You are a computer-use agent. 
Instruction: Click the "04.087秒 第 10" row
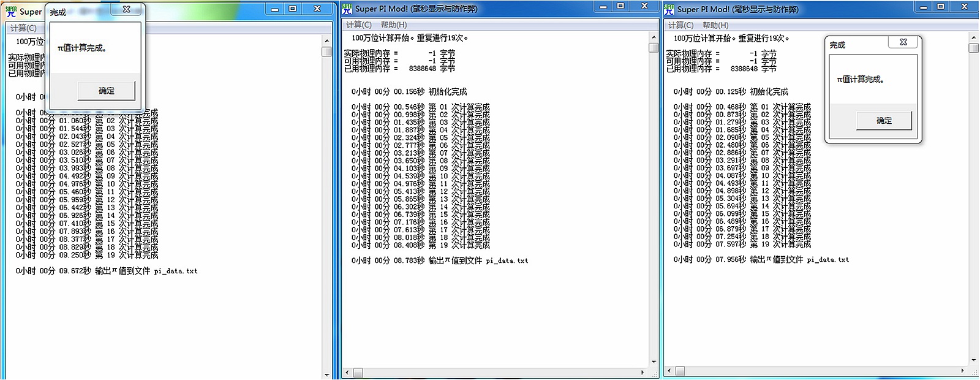(742, 176)
